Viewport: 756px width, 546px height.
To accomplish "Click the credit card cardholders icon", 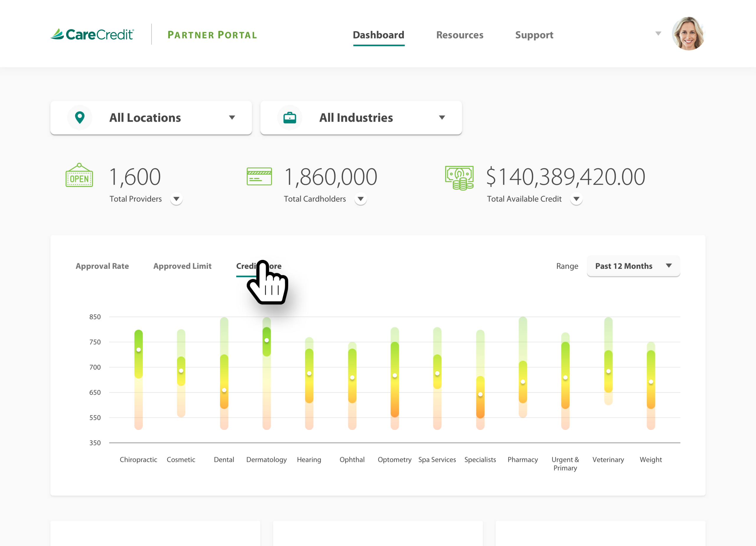I will click(259, 176).
